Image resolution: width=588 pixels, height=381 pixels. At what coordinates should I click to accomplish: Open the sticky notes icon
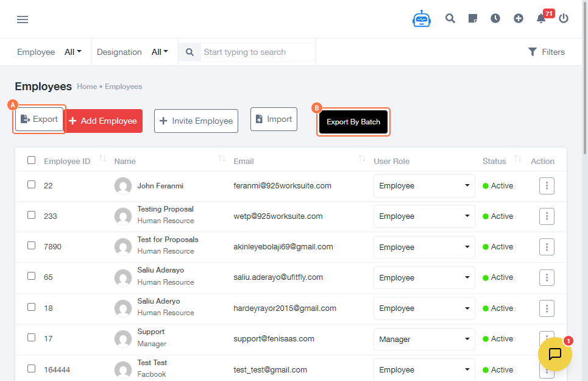(x=473, y=18)
